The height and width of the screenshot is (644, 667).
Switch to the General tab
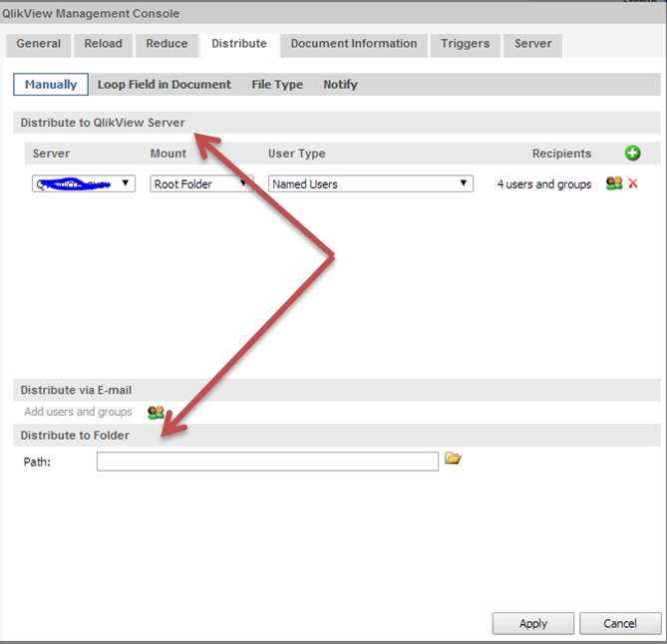pyautogui.click(x=38, y=44)
